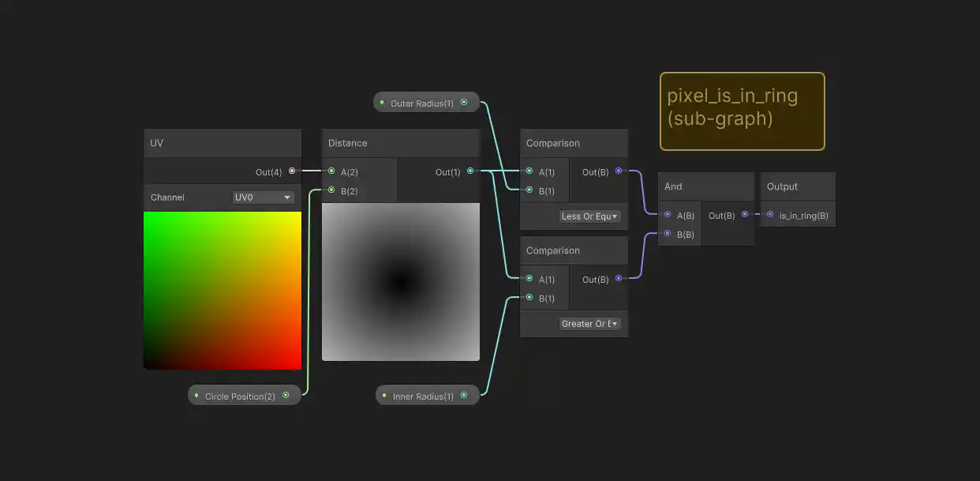Click B(1) port on Less Or Equal Comparison
This screenshot has height=481, width=980.
coord(529,190)
